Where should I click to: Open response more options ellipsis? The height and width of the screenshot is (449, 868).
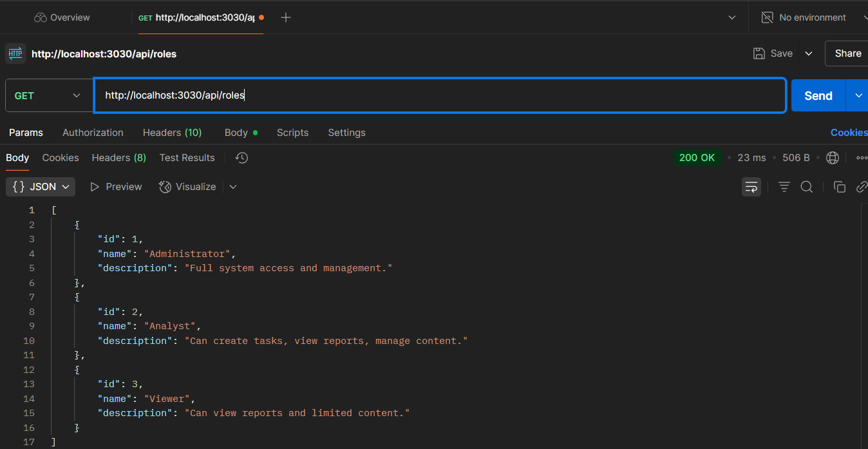[862, 157]
